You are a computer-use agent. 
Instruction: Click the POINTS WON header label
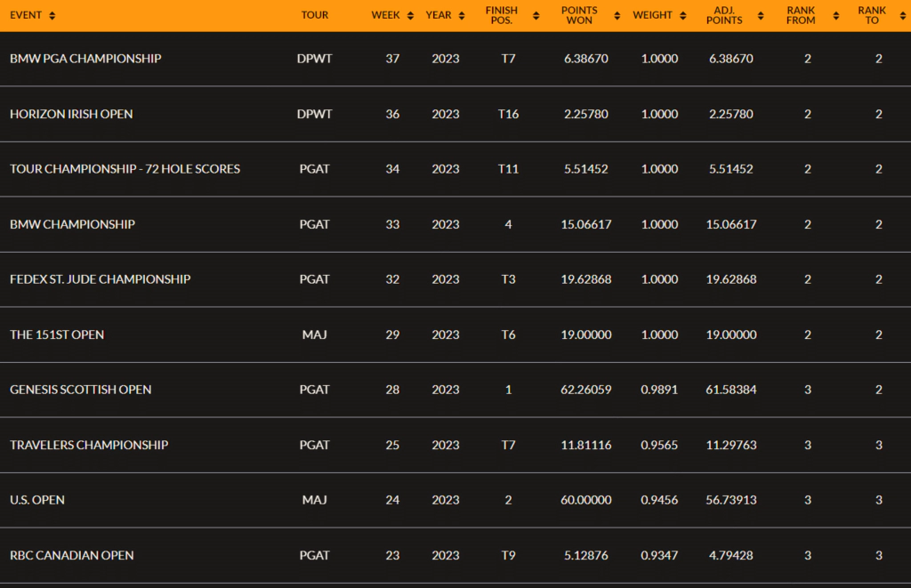[579, 15]
